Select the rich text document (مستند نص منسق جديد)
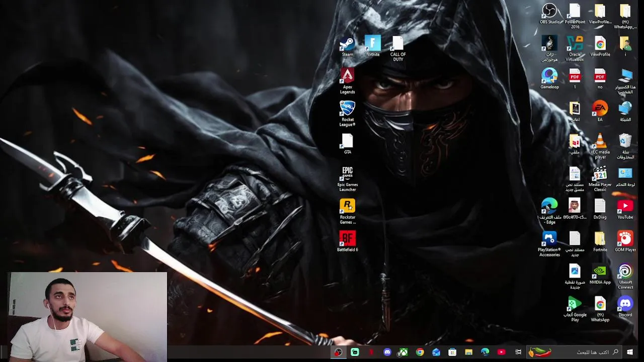Image resolution: width=644 pixels, height=362 pixels. point(575,179)
